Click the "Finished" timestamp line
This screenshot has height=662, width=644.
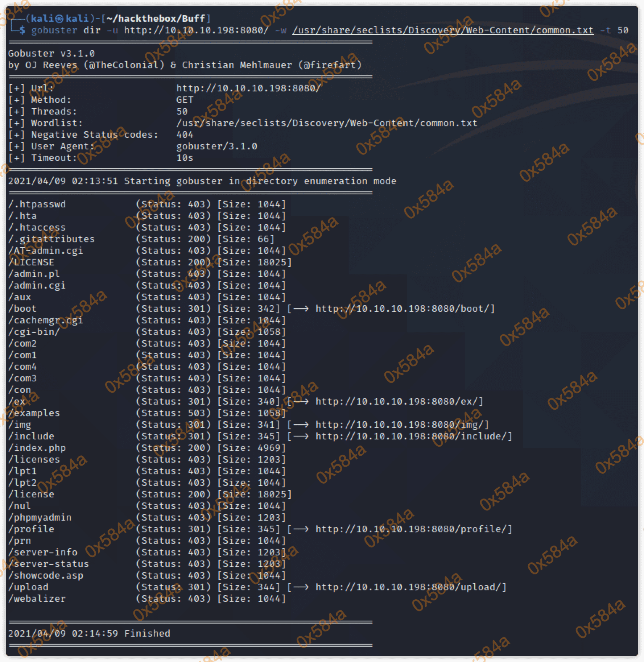89,633
